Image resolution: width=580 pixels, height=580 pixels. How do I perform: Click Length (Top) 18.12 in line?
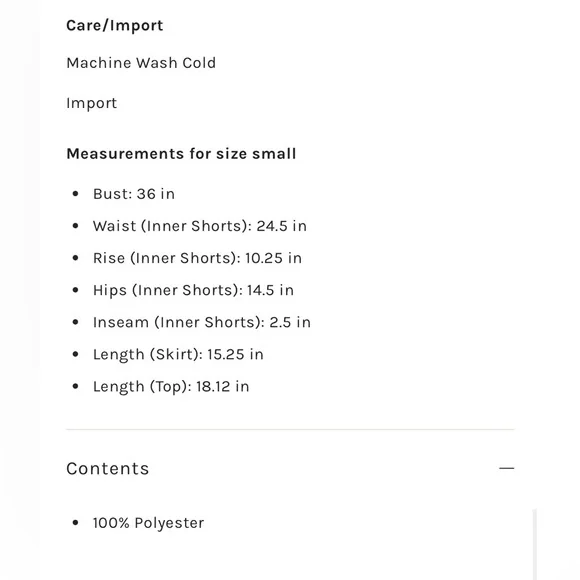coord(171,387)
